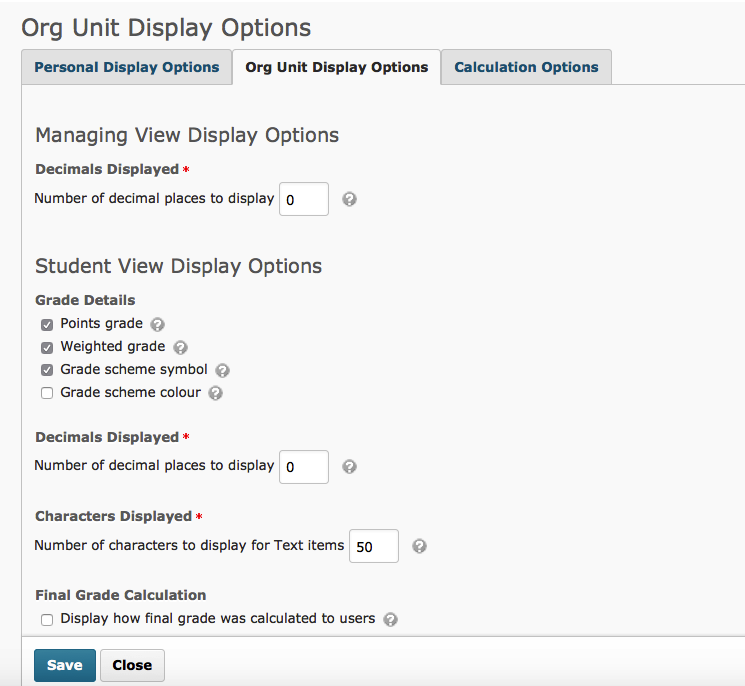Click help icon for Text items character count
745x686 pixels.
419,546
